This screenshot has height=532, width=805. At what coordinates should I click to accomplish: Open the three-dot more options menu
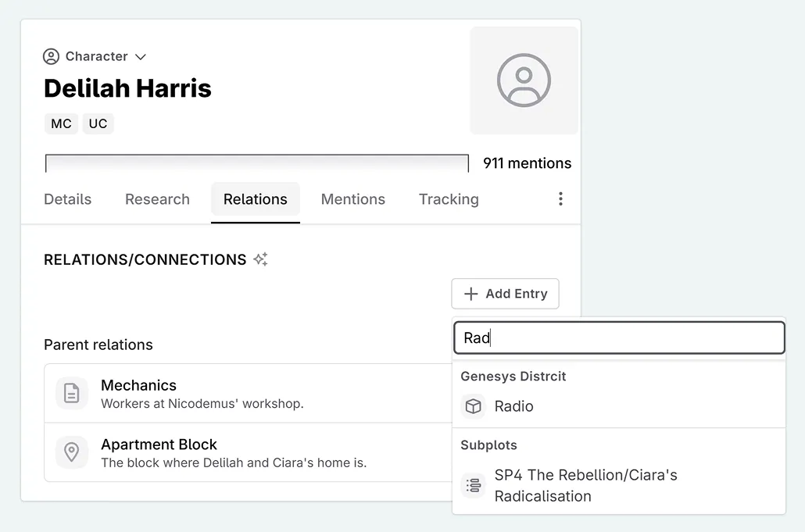tap(560, 199)
